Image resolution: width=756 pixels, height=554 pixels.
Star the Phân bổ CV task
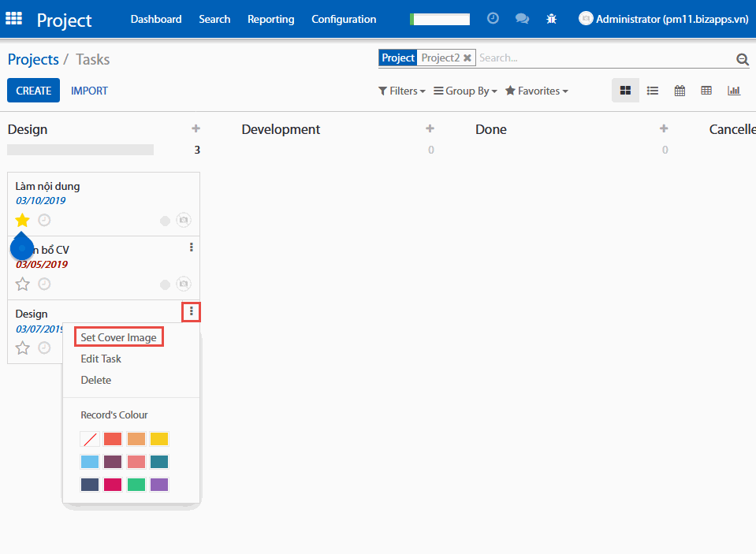tap(22, 284)
